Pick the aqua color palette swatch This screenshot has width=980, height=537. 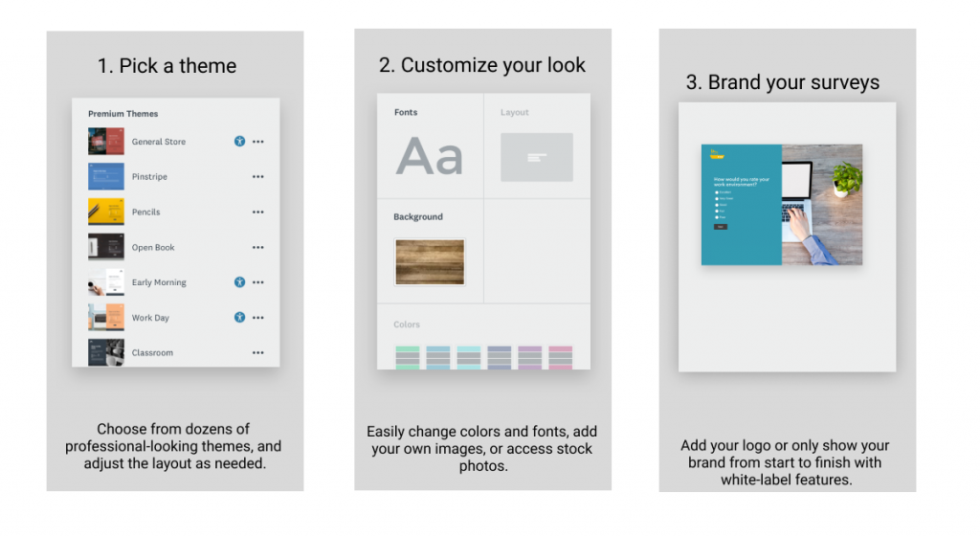(469, 358)
